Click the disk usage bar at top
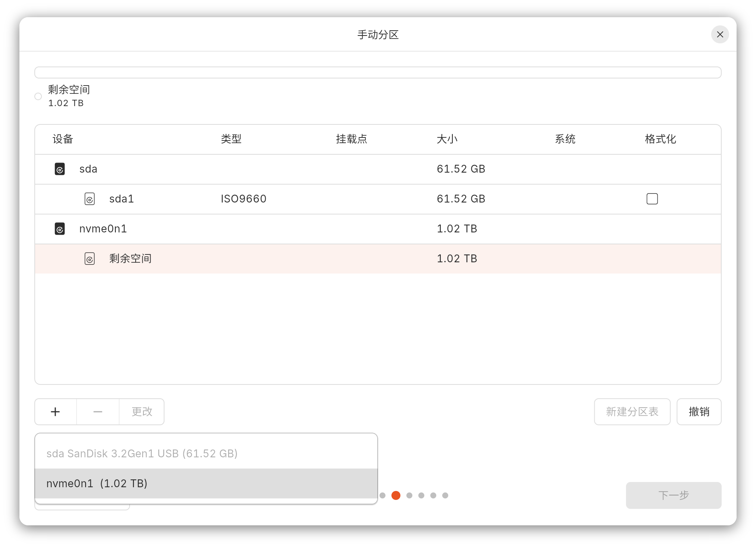 (378, 72)
